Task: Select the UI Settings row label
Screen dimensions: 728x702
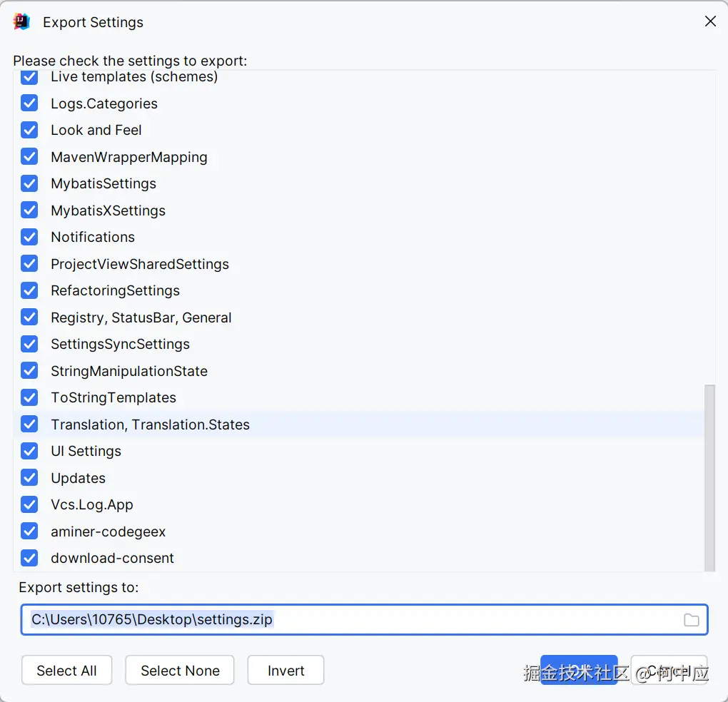Action: coord(86,451)
